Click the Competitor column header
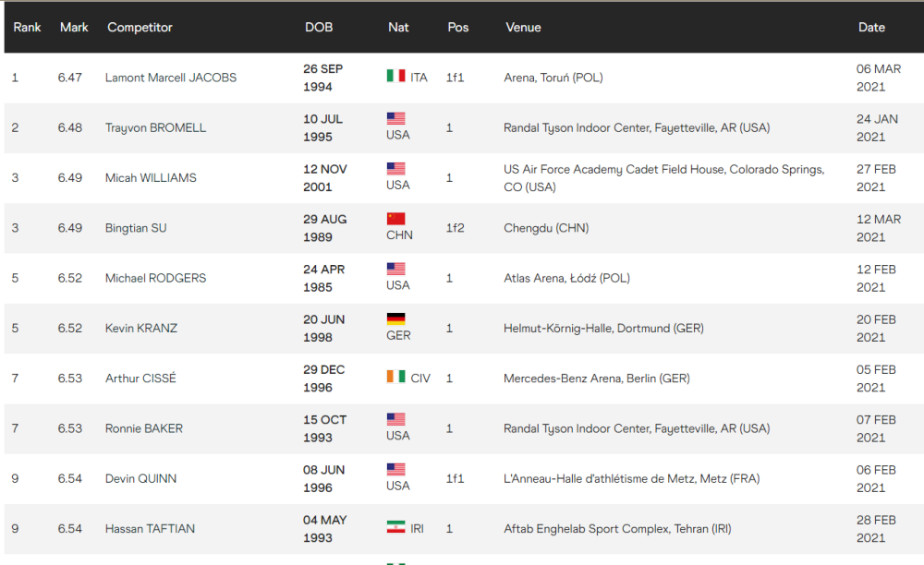The width and height of the screenshot is (924, 565). click(140, 27)
